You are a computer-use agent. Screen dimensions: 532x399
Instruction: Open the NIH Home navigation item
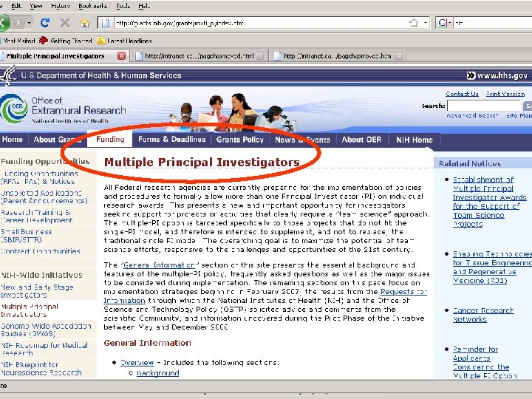pyautogui.click(x=415, y=140)
